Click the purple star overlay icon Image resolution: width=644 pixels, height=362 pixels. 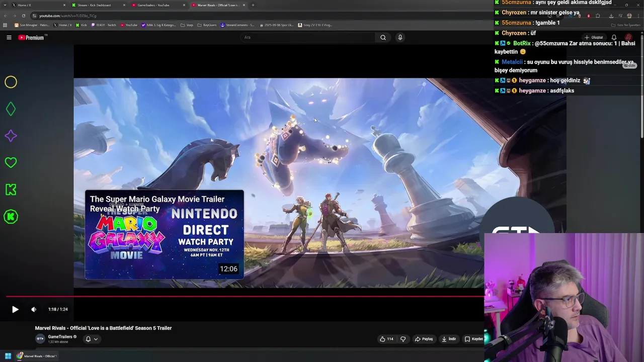pos(11,136)
